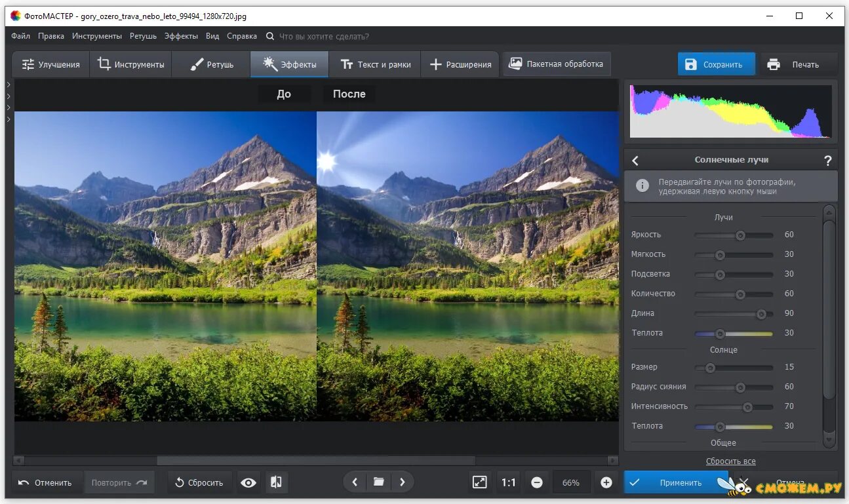Screen dimensions: 849x504
Task: Click horizontal scrollbar under the photo
Action: point(316,461)
